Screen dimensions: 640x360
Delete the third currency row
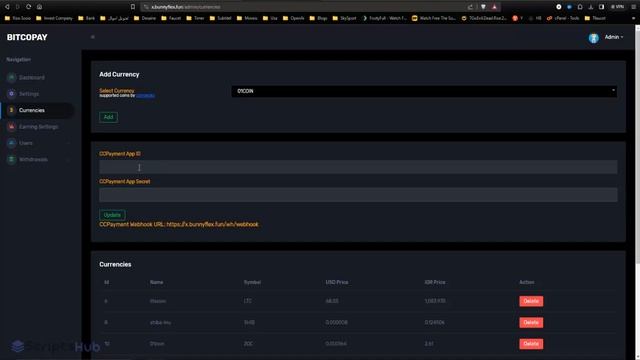click(x=531, y=344)
